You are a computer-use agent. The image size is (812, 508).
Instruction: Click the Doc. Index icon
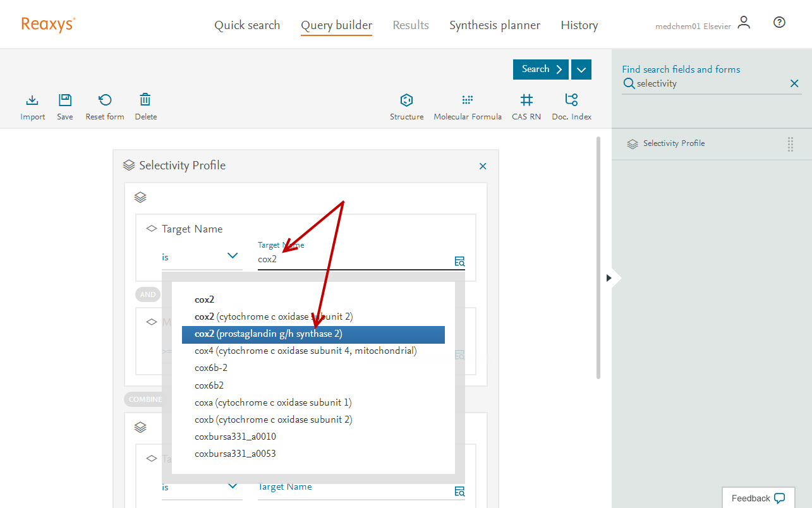point(571,100)
